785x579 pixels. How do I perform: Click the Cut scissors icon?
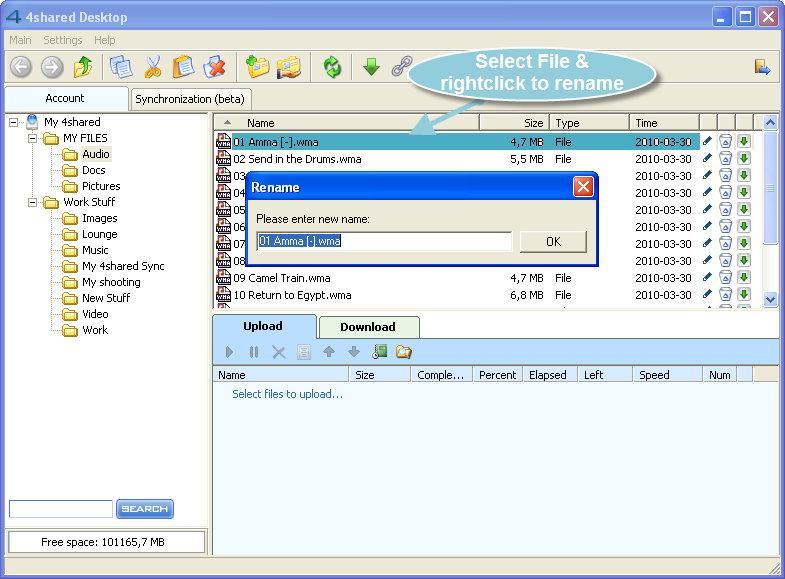pos(153,67)
